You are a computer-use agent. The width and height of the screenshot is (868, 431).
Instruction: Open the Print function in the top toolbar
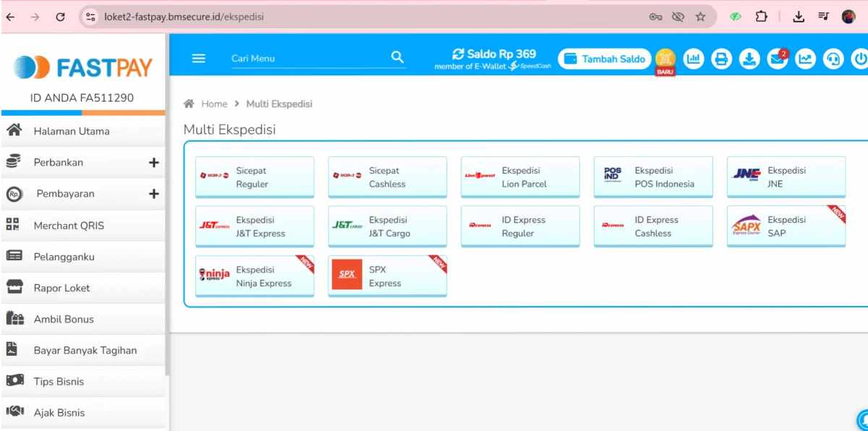coord(721,59)
